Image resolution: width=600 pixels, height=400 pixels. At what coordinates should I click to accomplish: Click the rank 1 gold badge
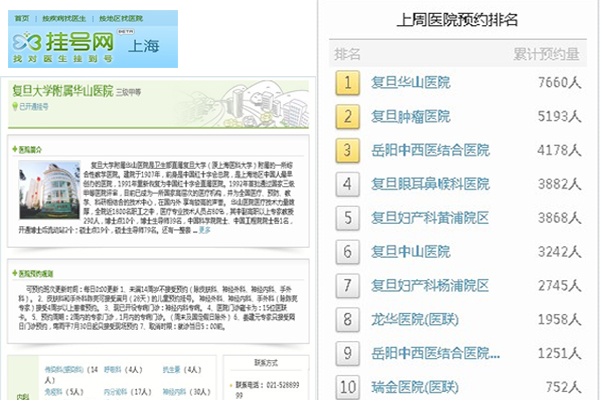pyautogui.click(x=347, y=83)
